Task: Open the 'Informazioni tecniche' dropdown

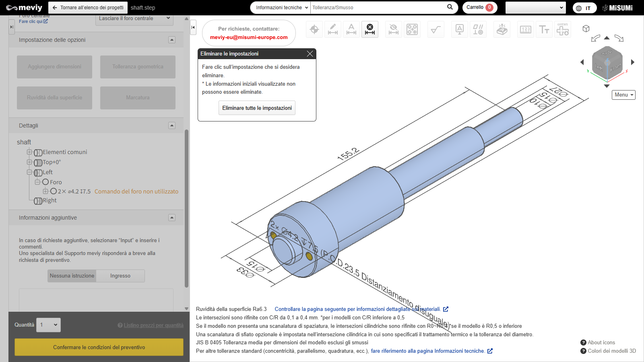Action: 281,8
